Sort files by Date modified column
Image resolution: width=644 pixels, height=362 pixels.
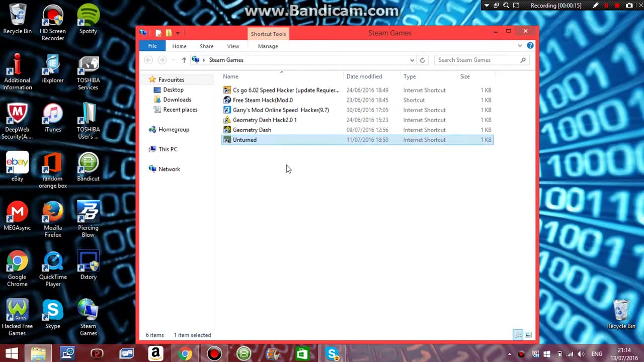click(372, 76)
